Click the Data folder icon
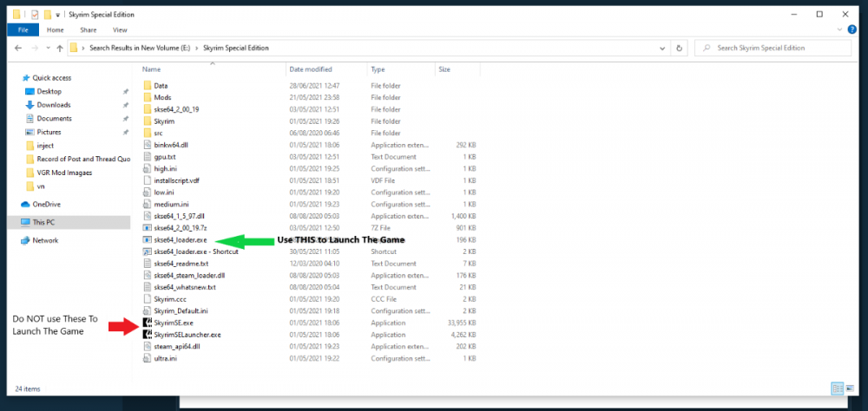868x411 pixels. 147,86
